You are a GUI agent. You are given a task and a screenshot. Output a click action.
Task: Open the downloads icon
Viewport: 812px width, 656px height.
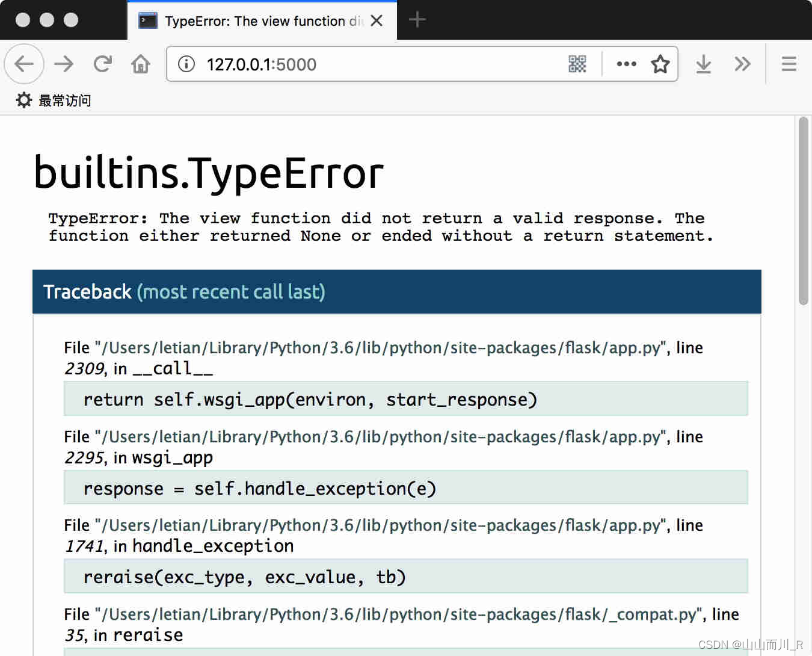point(703,64)
